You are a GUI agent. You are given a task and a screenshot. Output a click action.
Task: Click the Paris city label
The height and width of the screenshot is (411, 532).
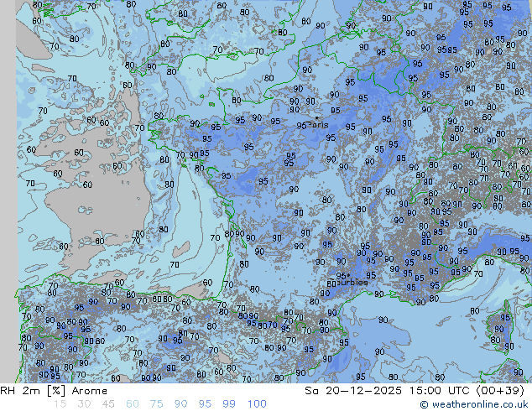point(321,125)
